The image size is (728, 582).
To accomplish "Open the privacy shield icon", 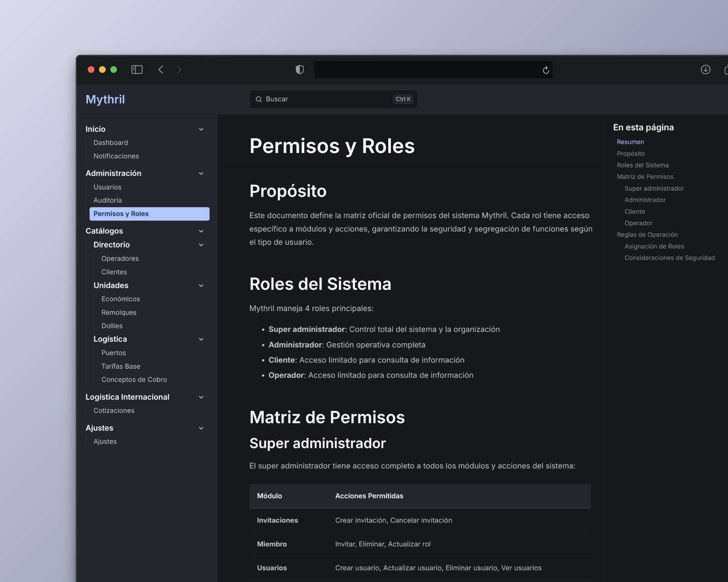I will coord(300,70).
